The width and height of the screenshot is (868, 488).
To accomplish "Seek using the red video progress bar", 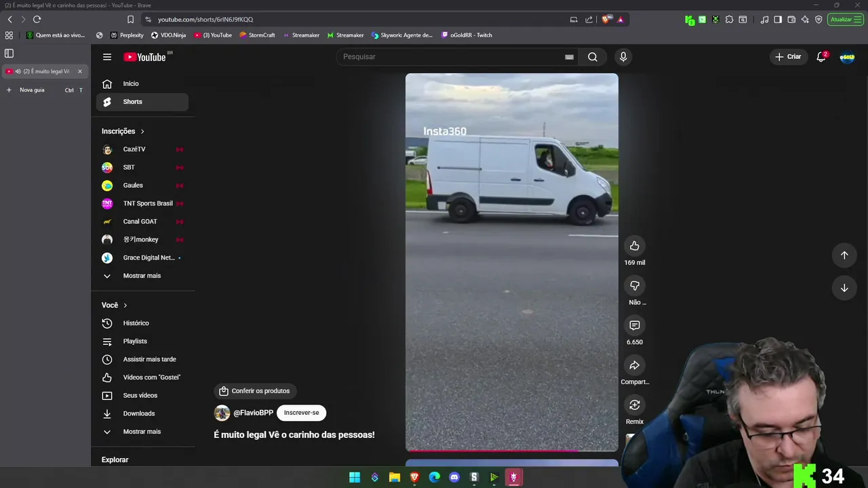I will click(512, 451).
